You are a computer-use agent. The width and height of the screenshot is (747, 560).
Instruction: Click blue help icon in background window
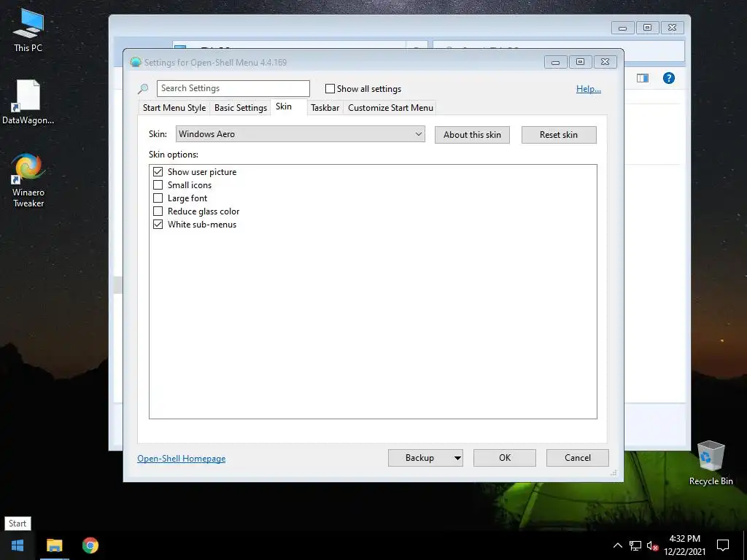pos(669,78)
